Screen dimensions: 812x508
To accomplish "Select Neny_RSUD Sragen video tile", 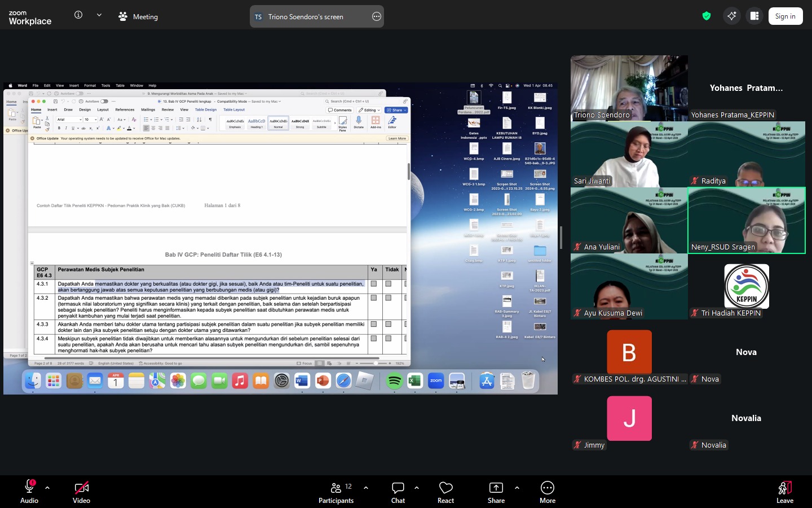I will point(746,220).
